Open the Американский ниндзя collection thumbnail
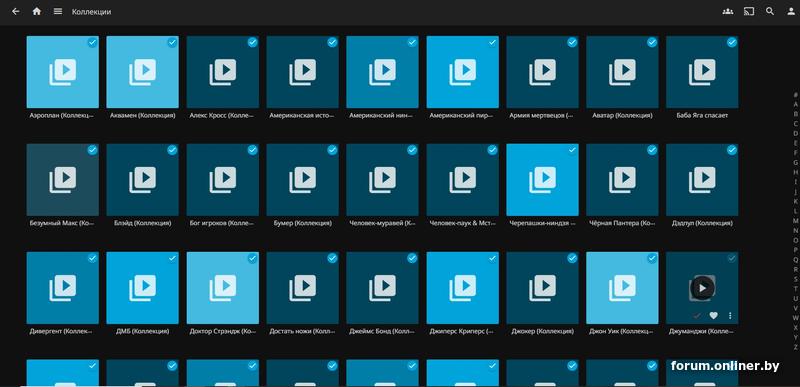Viewport: 800px width, 387px height. 382,72
